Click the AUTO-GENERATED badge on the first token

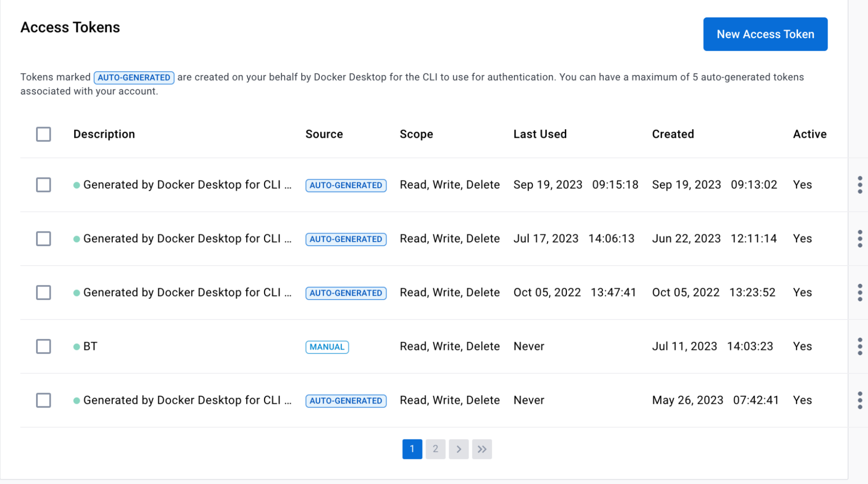tap(346, 185)
